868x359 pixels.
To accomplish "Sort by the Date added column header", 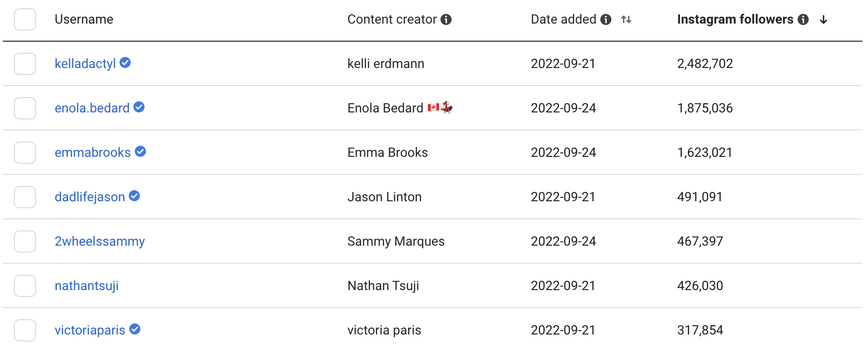I will pyautogui.click(x=563, y=19).
